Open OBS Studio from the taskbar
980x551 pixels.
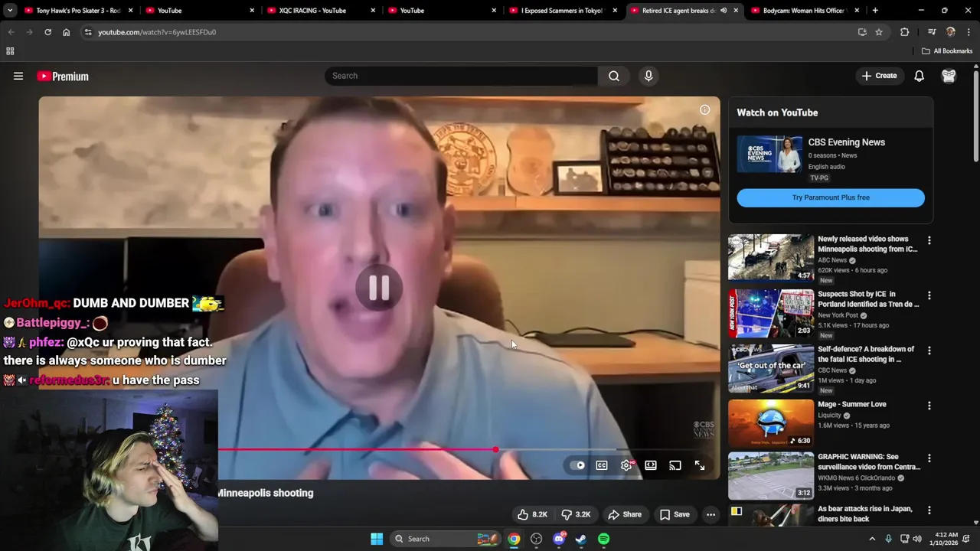click(537, 539)
